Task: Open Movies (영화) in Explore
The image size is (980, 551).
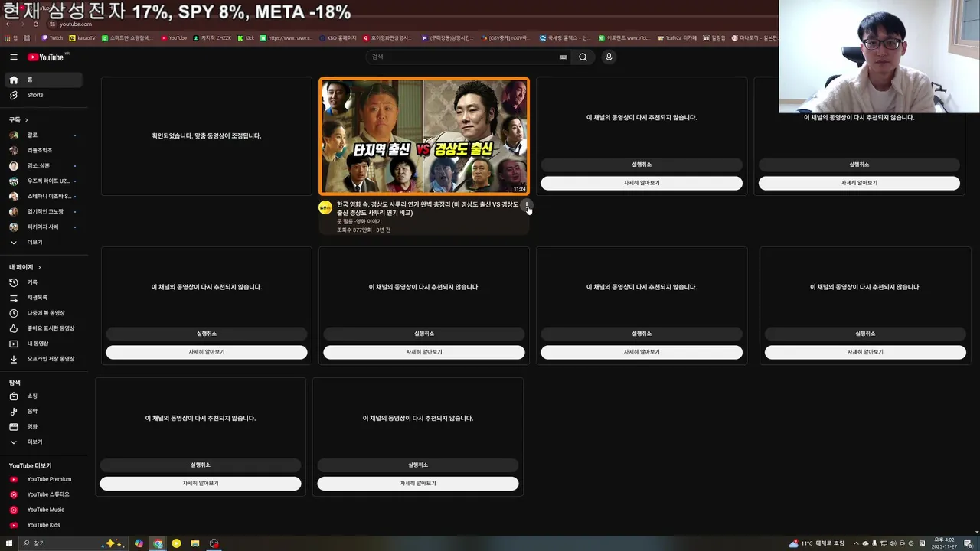Action: click(43, 427)
